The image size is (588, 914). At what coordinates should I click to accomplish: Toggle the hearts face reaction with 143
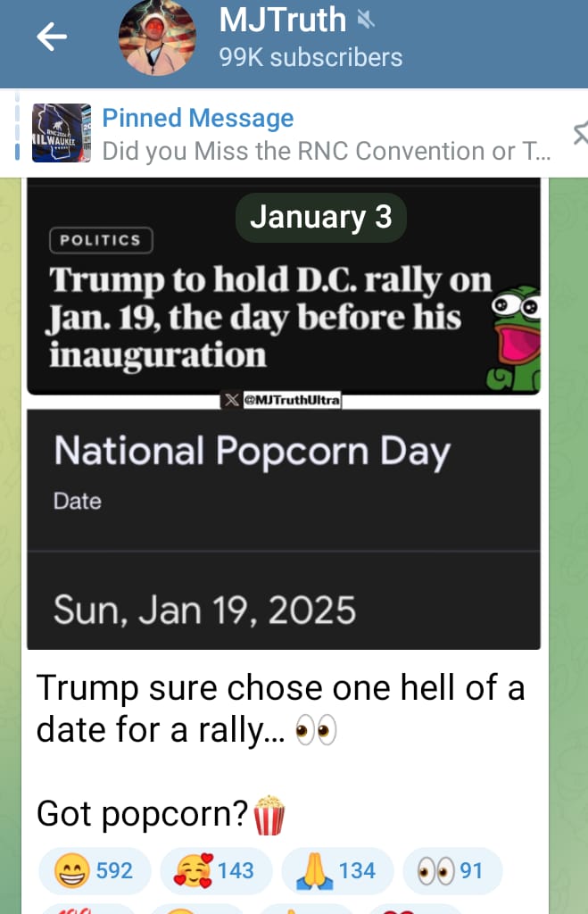point(215,870)
